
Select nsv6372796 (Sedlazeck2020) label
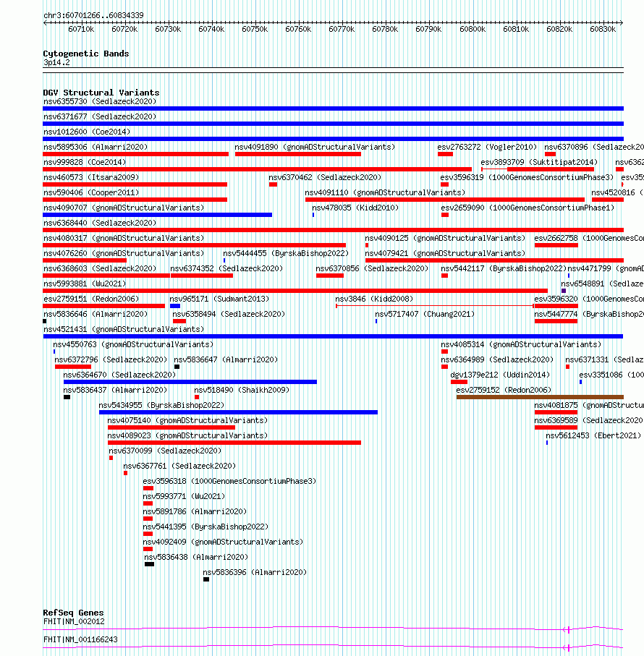[x=111, y=359]
